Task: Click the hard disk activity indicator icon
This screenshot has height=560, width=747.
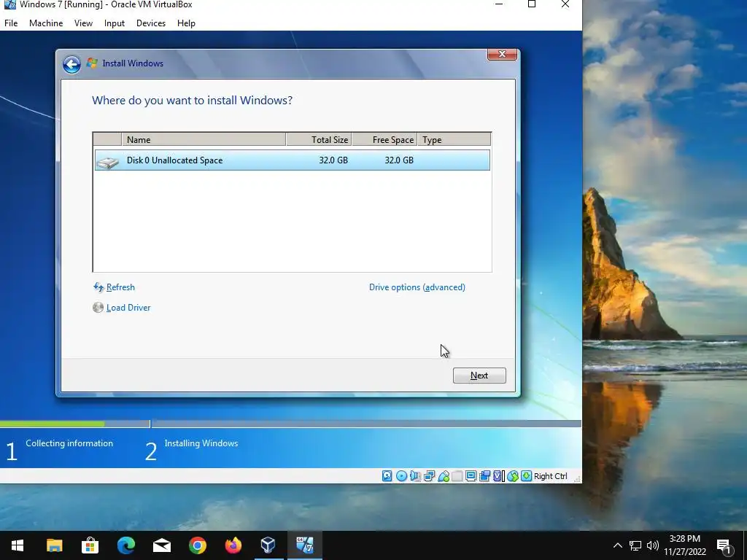Action: point(387,475)
